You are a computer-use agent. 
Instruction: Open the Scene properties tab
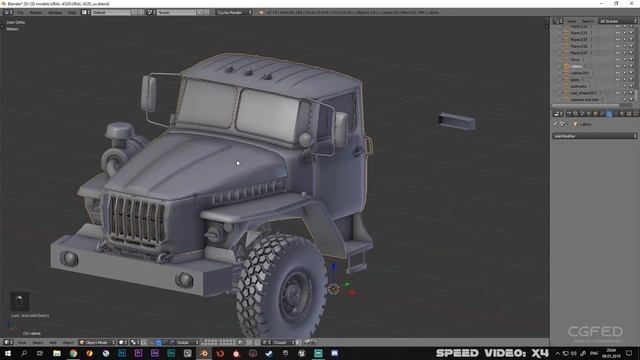[x=582, y=114]
